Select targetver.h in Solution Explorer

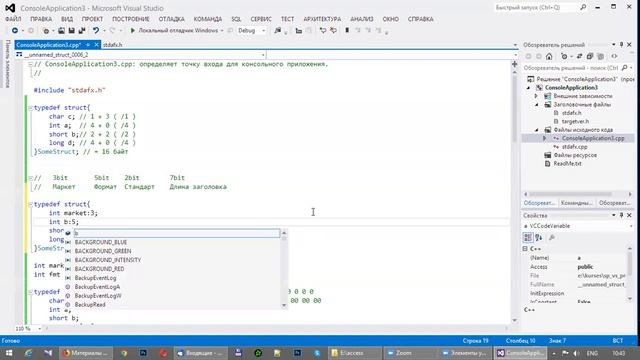[x=575, y=122]
